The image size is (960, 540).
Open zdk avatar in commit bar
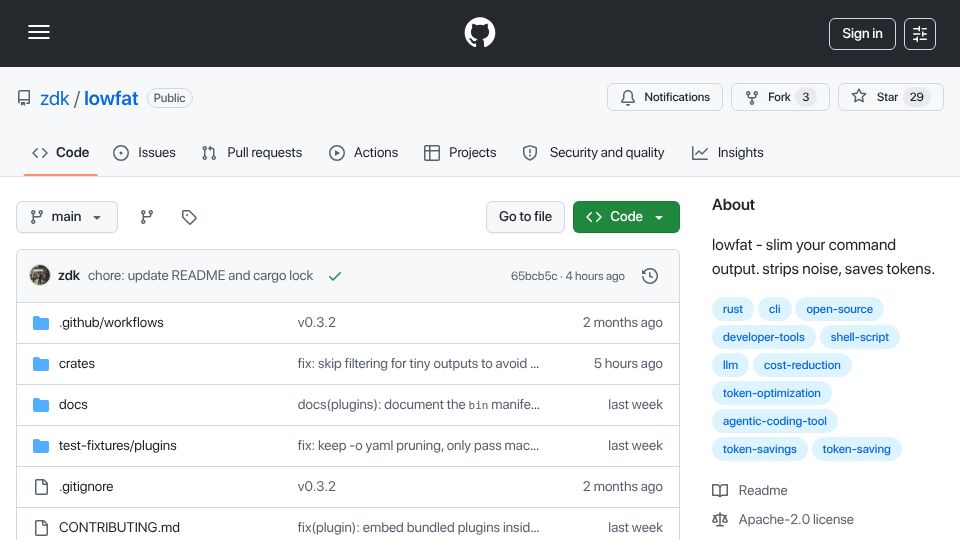click(40, 276)
